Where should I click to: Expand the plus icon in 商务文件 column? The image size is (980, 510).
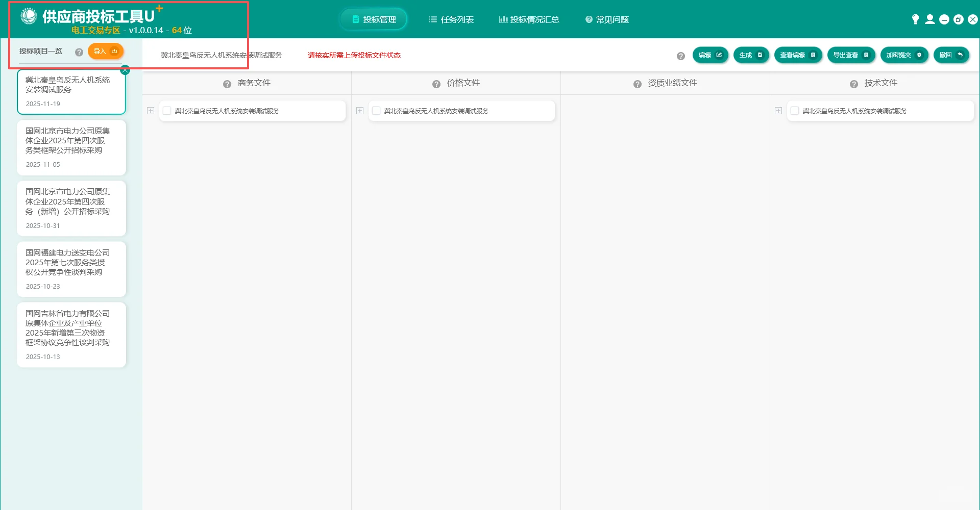(x=151, y=110)
